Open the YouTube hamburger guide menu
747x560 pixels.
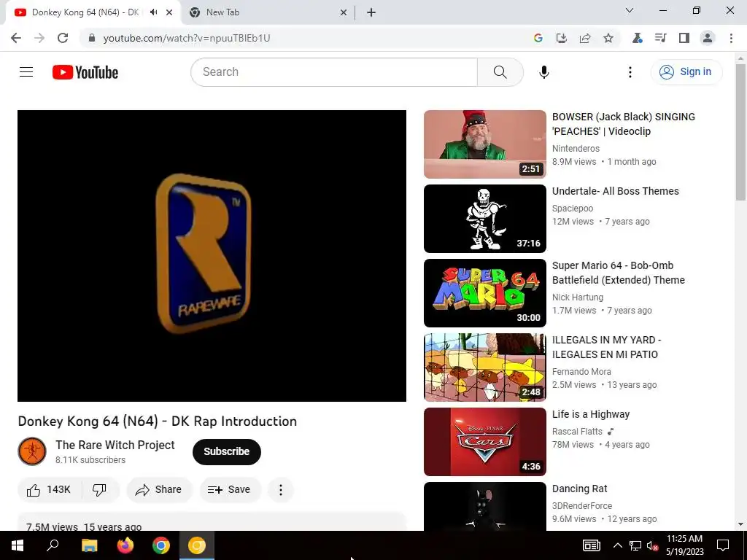point(26,72)
